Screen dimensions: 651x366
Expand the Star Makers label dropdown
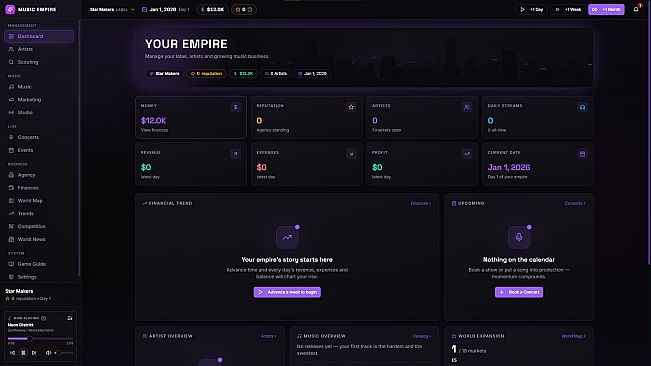[112, 9]
